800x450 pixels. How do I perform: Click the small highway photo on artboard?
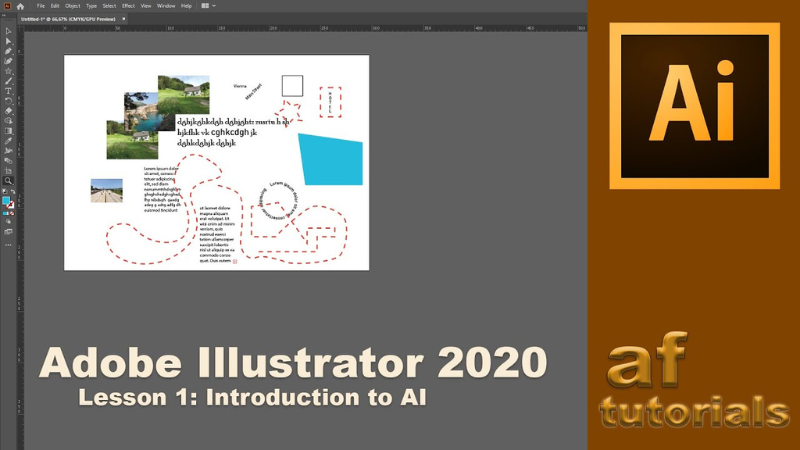106,190
